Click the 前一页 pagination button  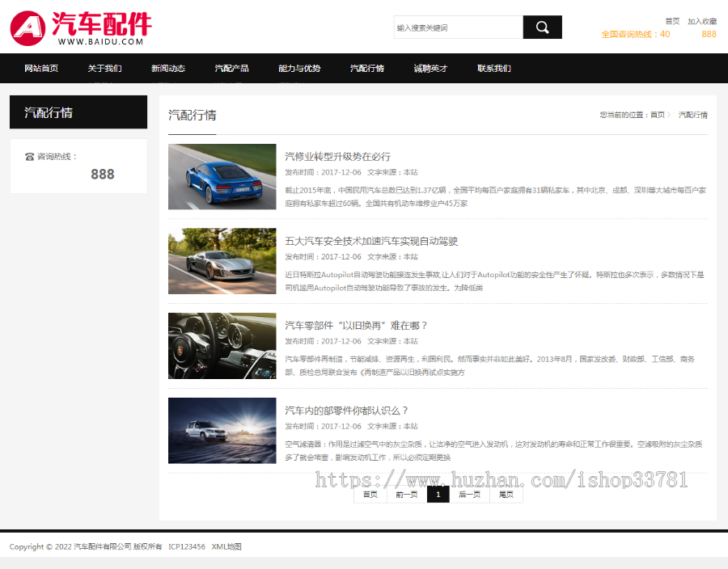click(x=407, y=495)
